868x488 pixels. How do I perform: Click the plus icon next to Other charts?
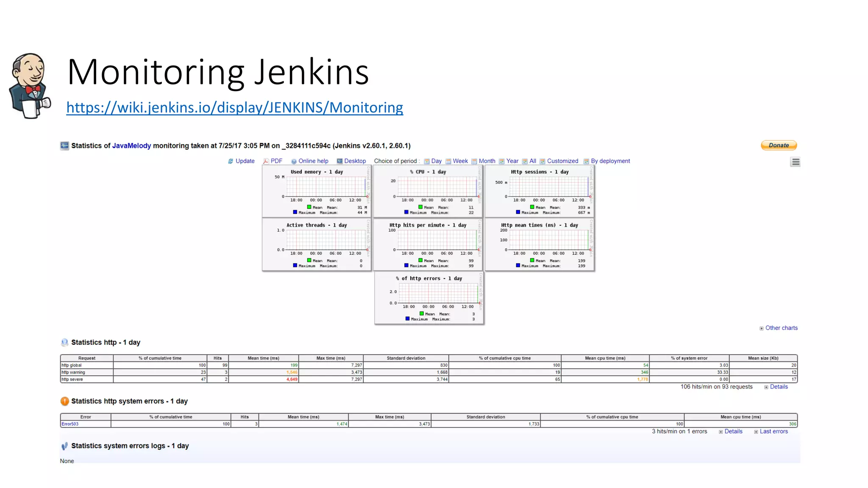(762, 328)
